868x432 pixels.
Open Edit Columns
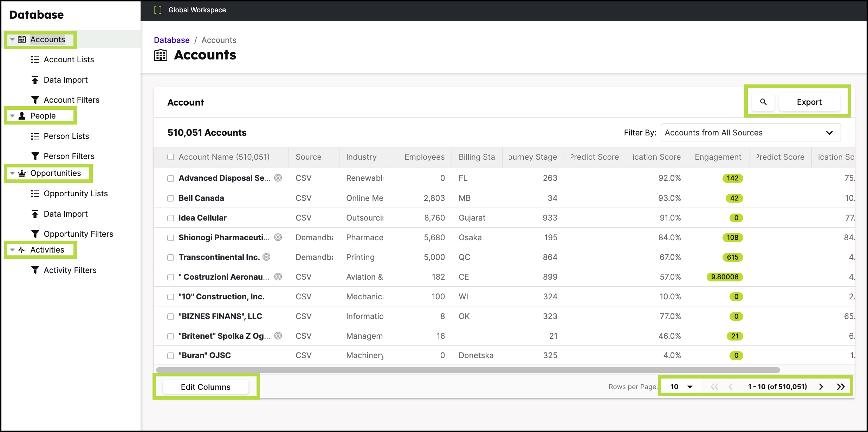point(206,386)
